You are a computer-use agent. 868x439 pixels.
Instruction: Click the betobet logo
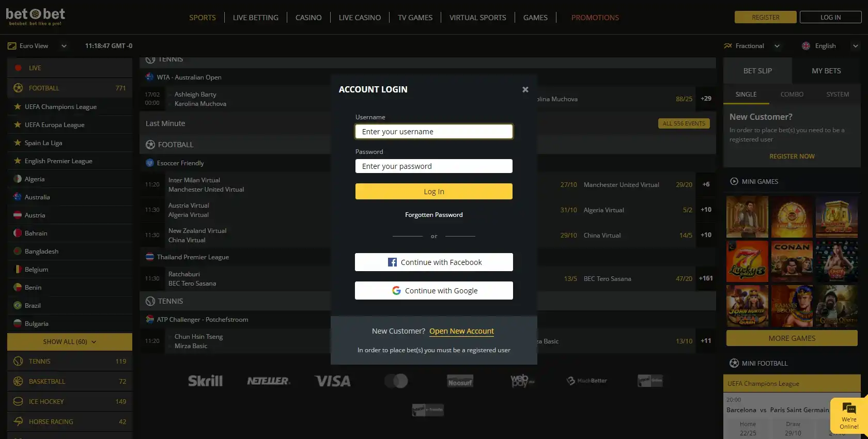click(x=35, y=16)
